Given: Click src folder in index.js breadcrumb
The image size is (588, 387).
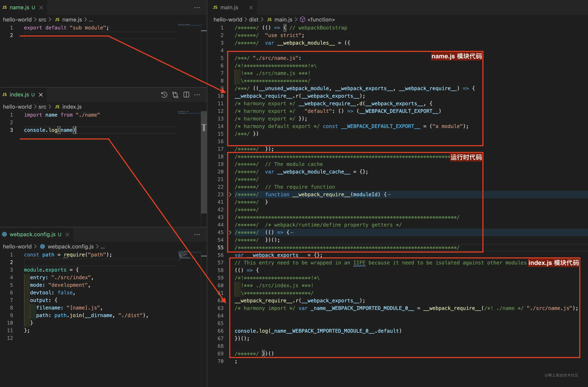Looking at the screenshot, I should tap(42, 107).
